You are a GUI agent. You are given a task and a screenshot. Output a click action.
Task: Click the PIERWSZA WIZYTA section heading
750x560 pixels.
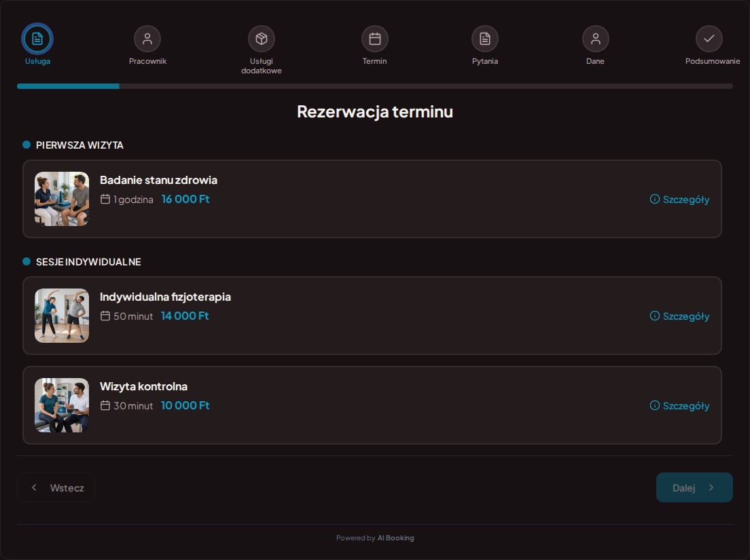click(79, 145)
